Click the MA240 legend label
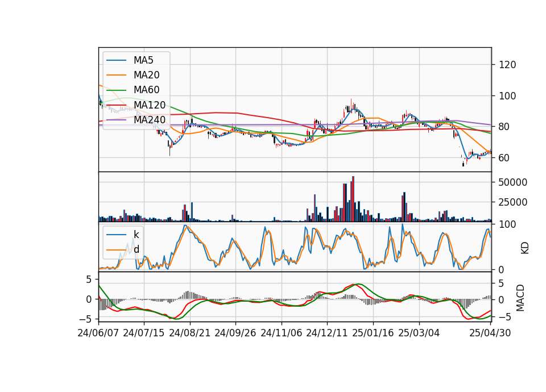 [150, 120]
